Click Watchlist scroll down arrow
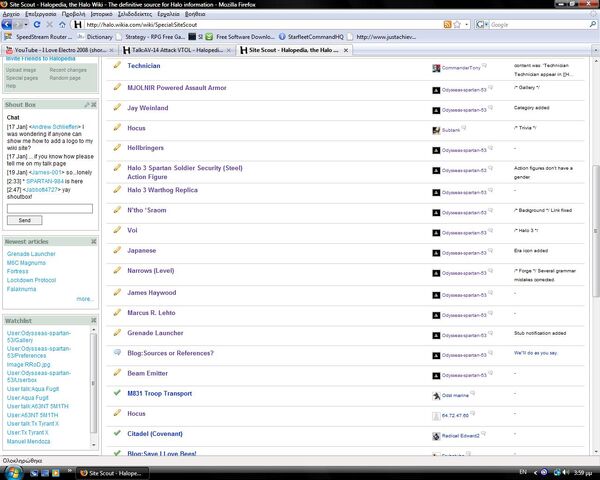 point(94,445)
